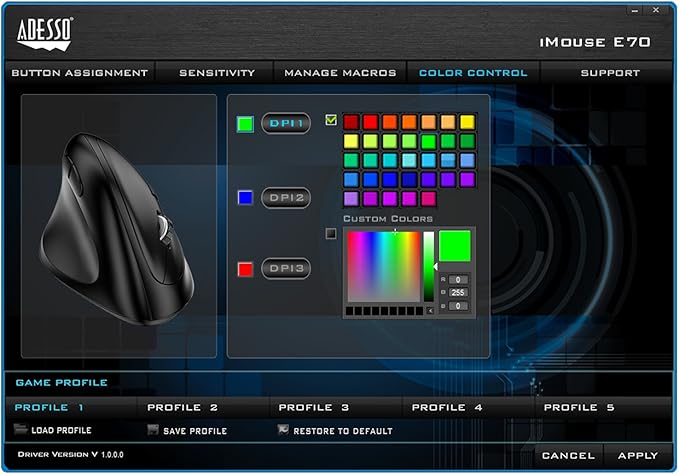Select the red DPI3 color indicator
Screen dimensions: 679x474
(x=245, y=269)
